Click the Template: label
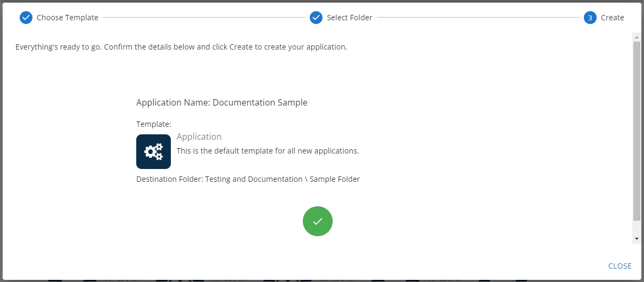644x282 pixels. coord(153,124)
